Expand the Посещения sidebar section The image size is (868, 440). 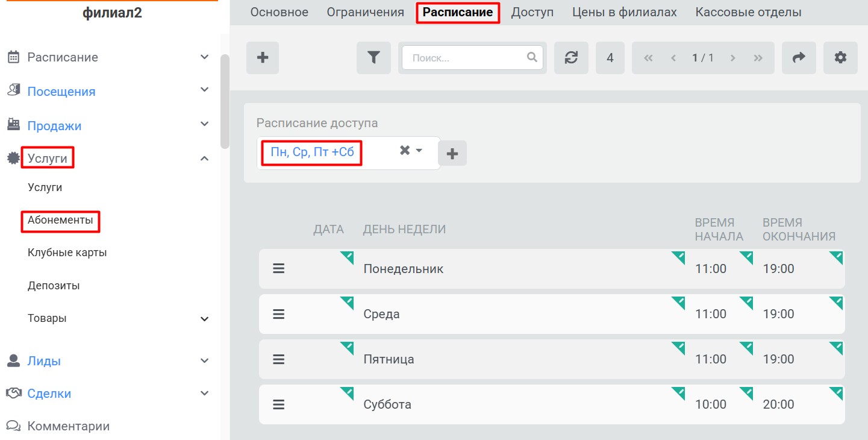[205, 90]
